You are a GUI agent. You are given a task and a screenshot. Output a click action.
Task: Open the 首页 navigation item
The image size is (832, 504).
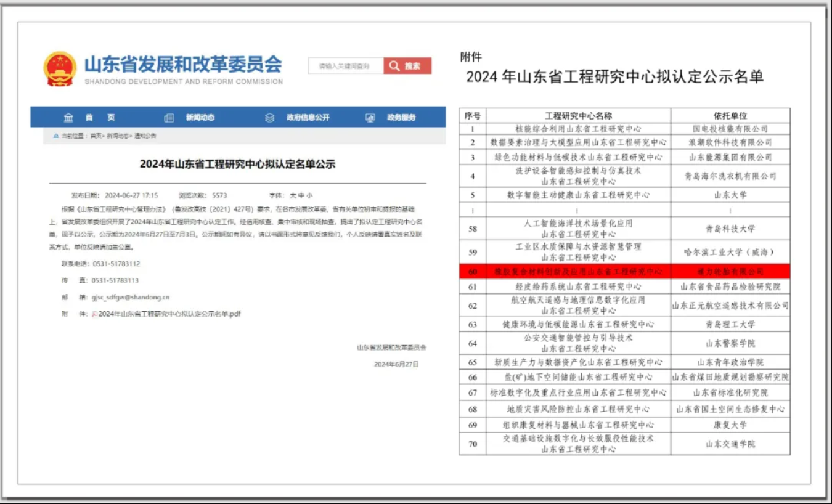100,118
